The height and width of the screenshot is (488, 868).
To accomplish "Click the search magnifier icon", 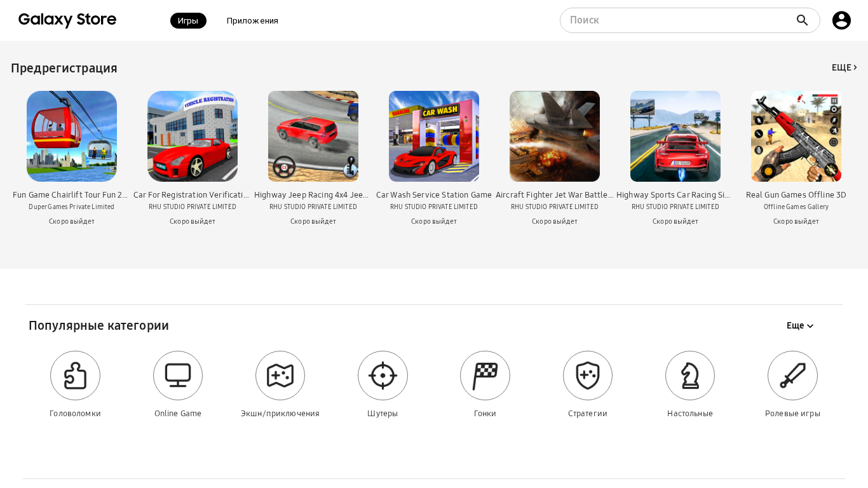I will pos(803,20).
